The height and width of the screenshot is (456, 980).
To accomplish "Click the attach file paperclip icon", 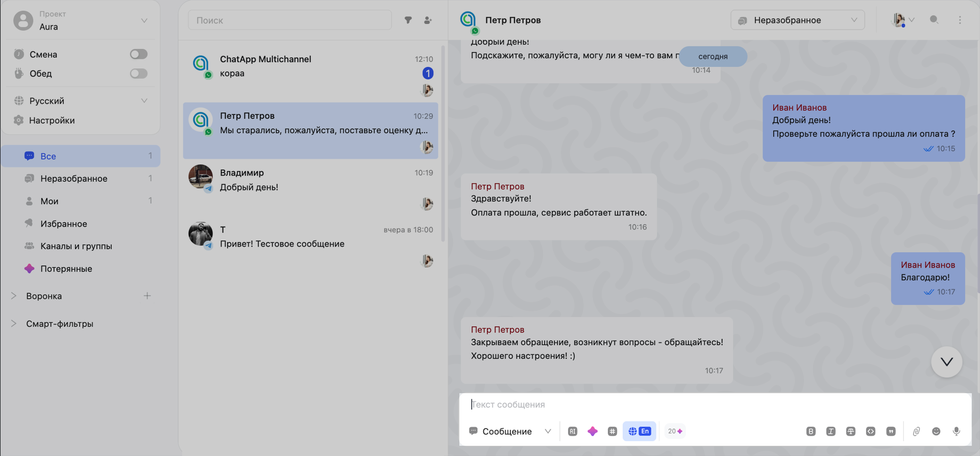I will pos(916,431).
